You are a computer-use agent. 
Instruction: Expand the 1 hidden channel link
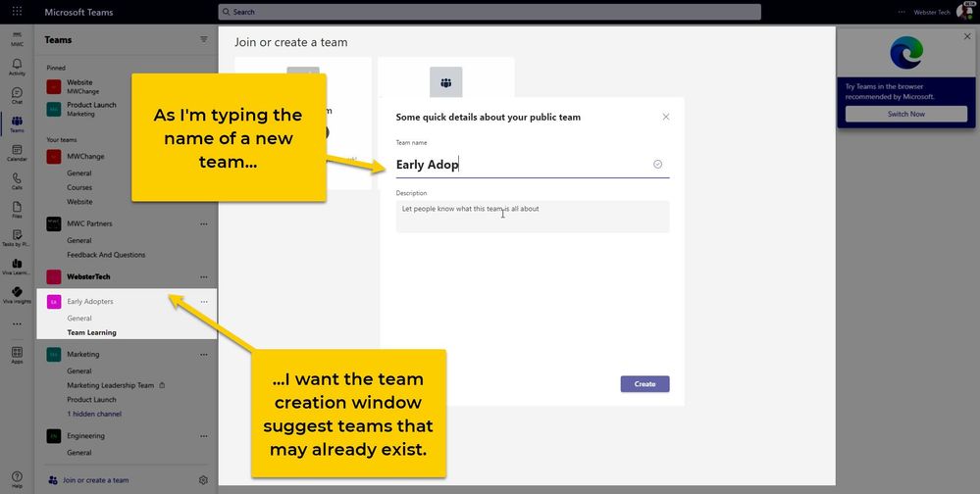[x=94, y=414]
